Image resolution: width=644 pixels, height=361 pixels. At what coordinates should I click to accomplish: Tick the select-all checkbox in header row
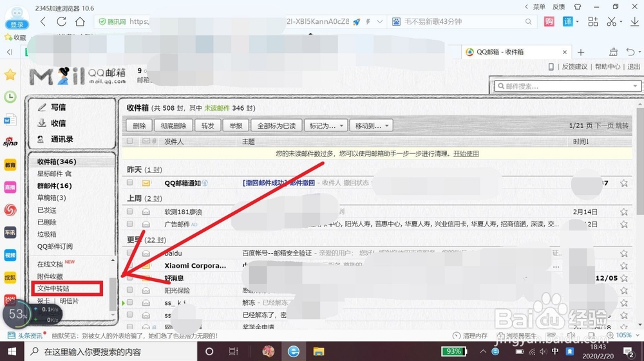tap(130, 141)
